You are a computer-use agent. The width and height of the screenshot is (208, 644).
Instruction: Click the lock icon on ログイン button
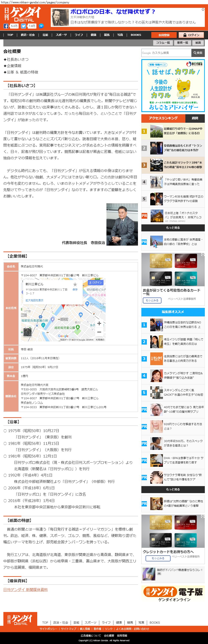(185, 35)
